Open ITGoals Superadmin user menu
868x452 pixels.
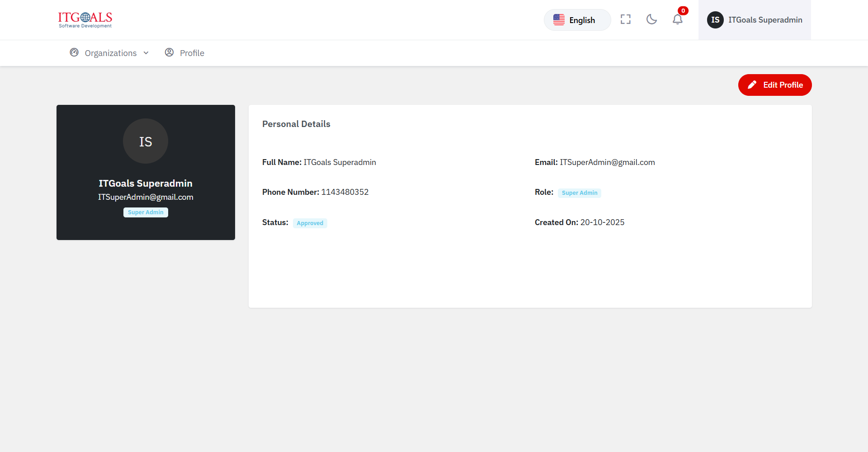click(x=765, y=20)
